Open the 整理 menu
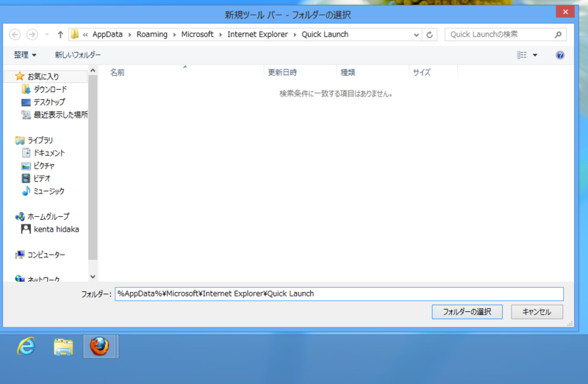Image resolution: width=588 pixels, height=384 pixels. (25, 54)
